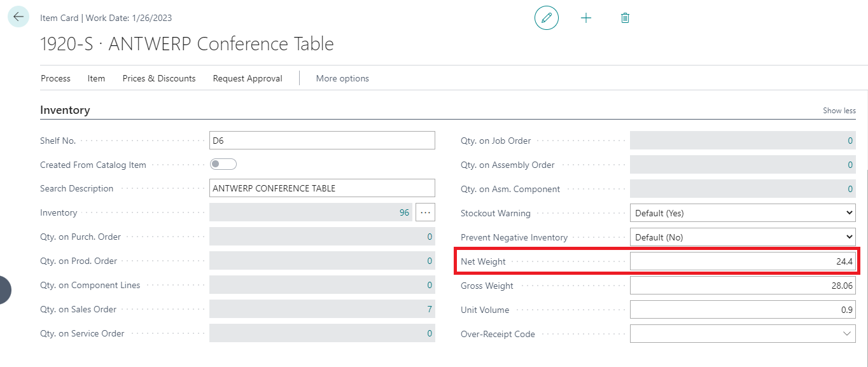Click the Shelf No. input field

tap(322, 141)
